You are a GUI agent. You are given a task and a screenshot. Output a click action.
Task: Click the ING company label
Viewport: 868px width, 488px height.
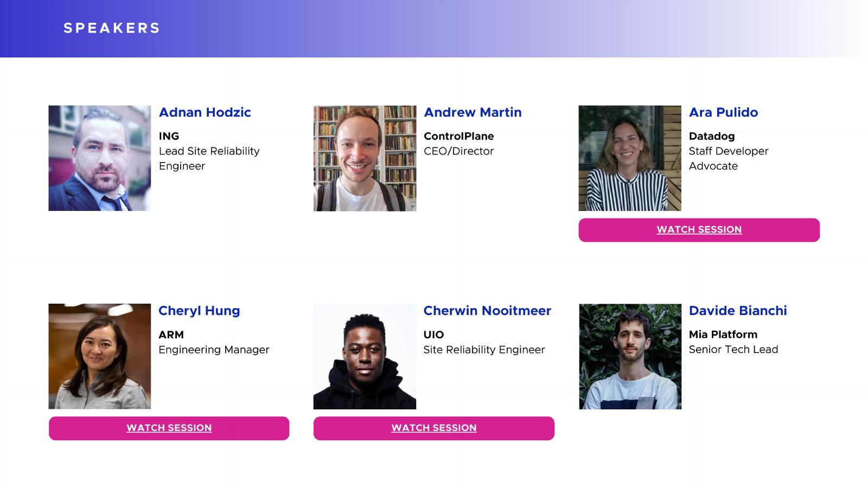click(169, 136)
